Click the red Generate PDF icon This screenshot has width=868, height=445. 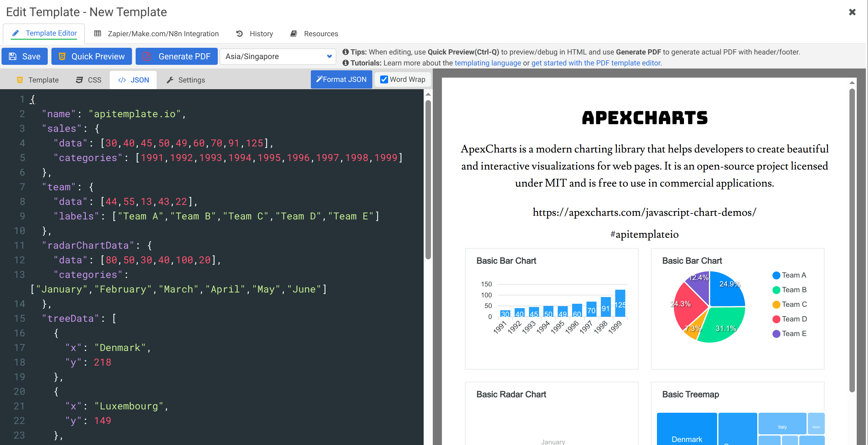(x=147, y=56)
